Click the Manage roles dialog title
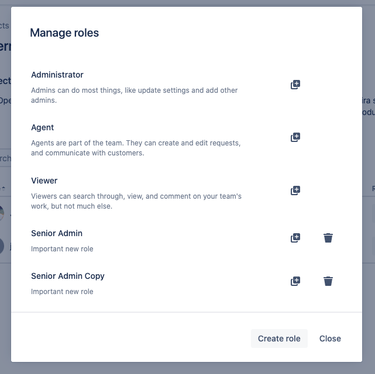 click(64, 33)
